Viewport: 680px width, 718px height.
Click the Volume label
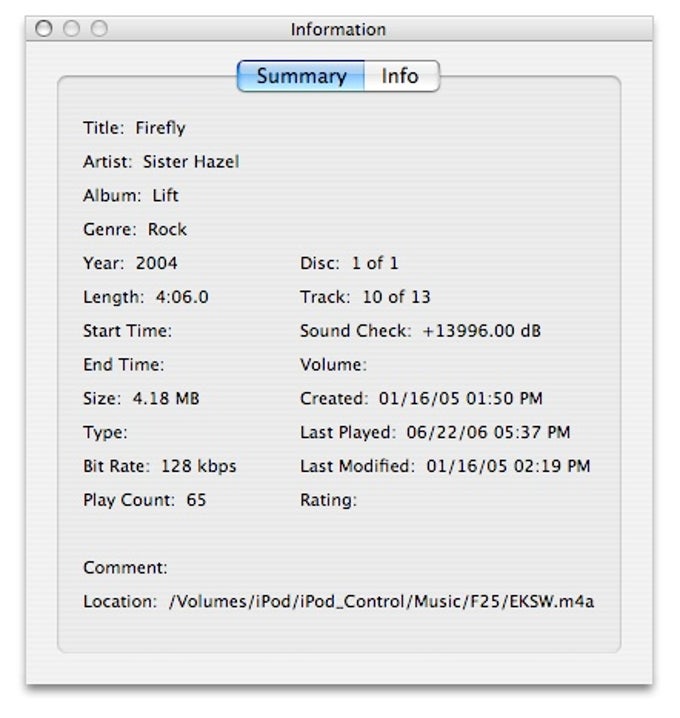(333, 365)
